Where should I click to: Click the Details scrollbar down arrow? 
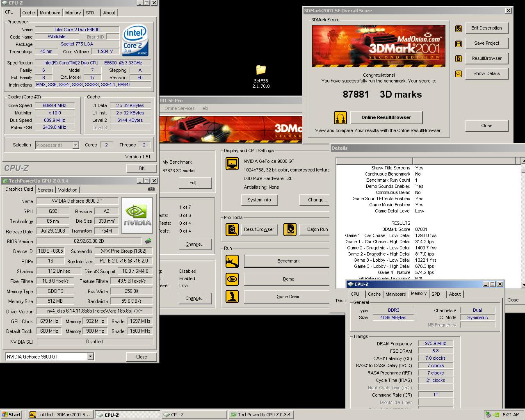click(x=523, y=285)
